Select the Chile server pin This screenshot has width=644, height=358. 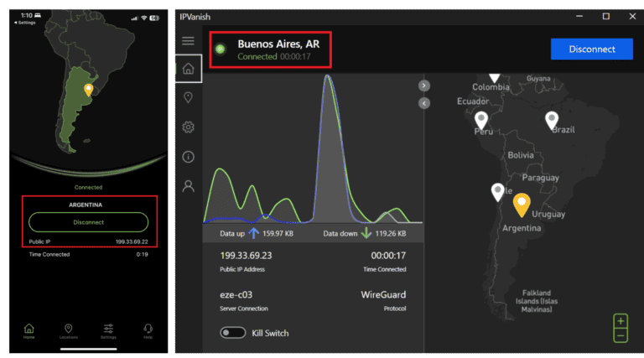(497, 192)
